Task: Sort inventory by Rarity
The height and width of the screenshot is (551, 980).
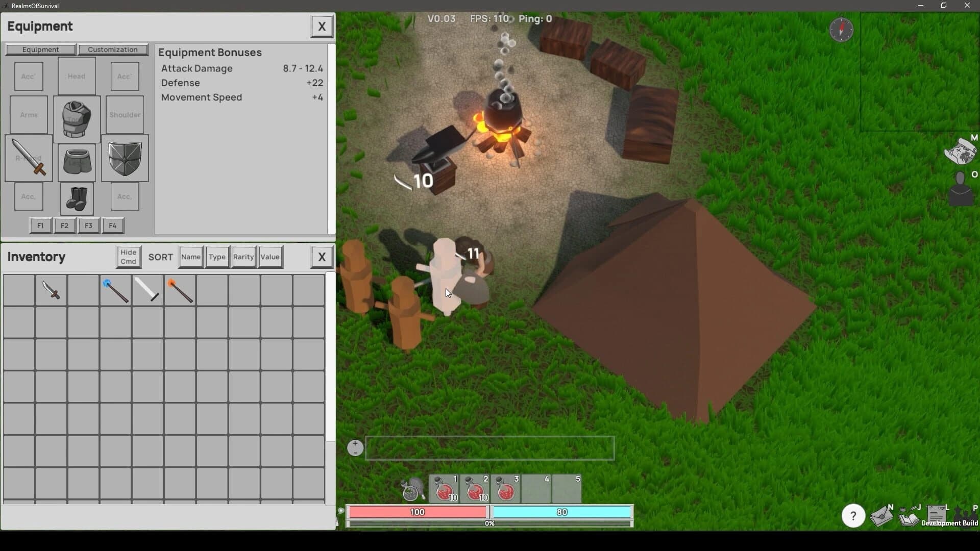Action: tap(243, 257)
